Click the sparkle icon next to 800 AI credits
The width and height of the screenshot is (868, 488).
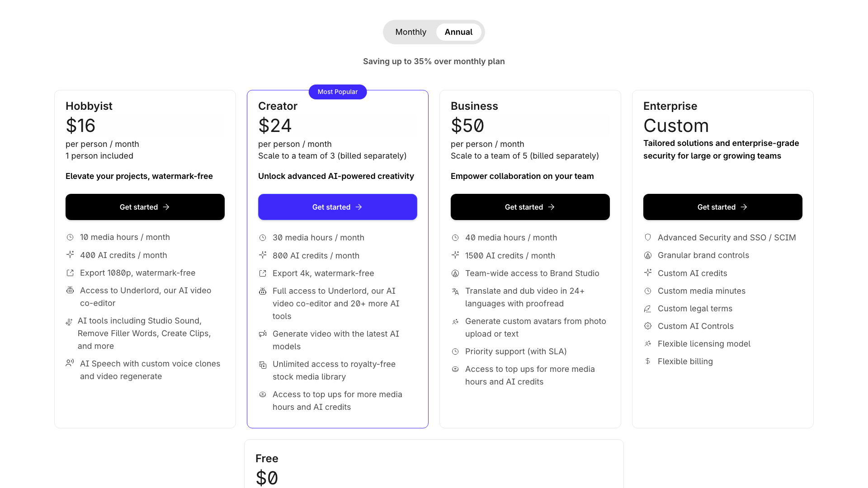pyautogui.click(x=263, y=255)
